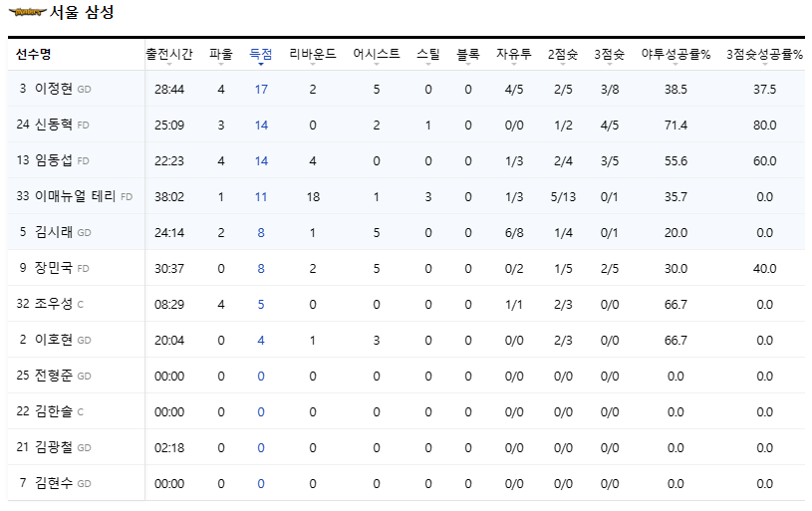Sort table by 어시스트 column

377,54
